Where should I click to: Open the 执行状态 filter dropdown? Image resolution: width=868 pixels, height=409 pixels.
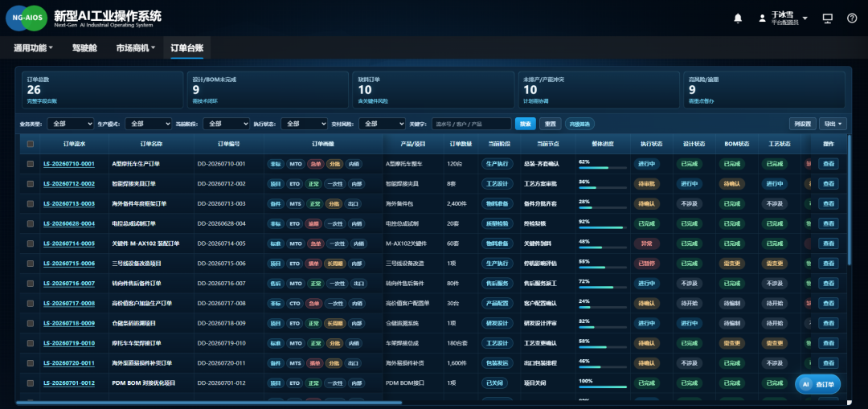[x=305, y=124]
